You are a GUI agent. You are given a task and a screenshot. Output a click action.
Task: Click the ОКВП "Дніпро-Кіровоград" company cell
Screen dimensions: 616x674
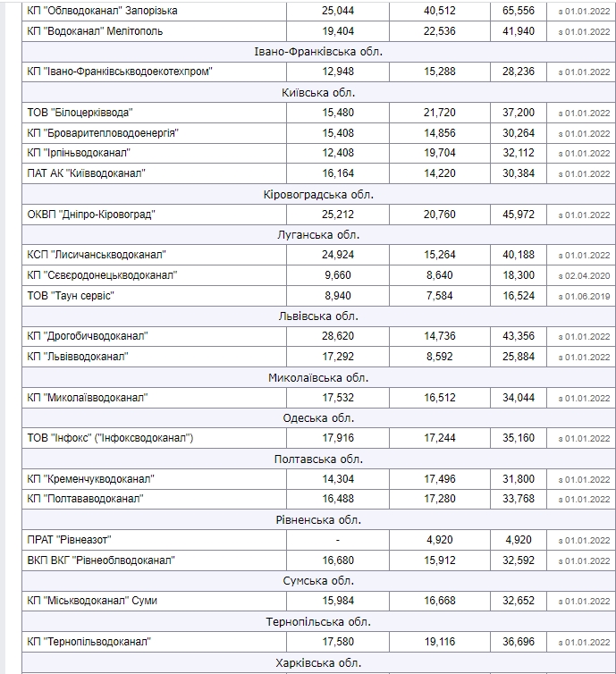(x=90, y=215)
